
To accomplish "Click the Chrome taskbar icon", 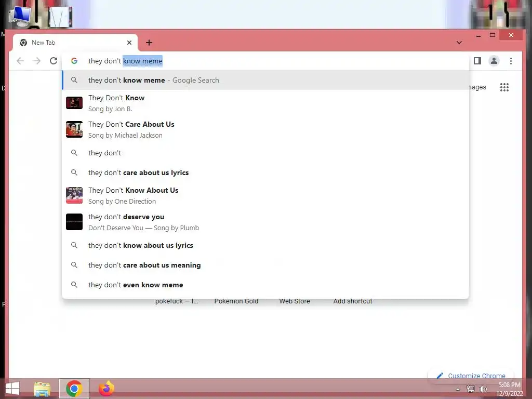I will coord(74,389).
